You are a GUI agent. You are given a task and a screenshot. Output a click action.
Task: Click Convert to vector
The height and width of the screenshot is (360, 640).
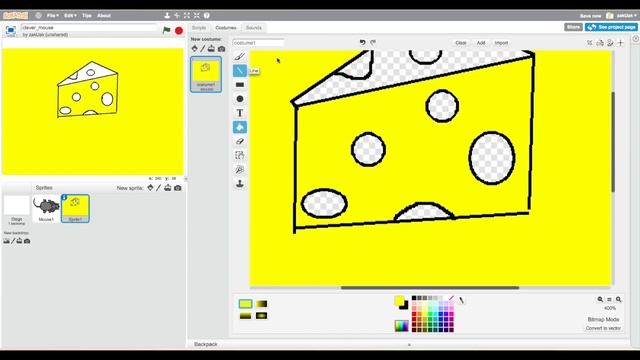(x=603, y=328)
